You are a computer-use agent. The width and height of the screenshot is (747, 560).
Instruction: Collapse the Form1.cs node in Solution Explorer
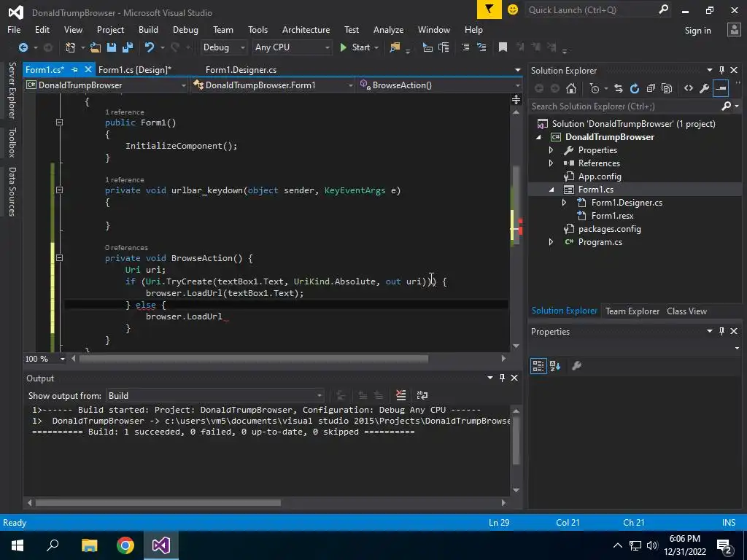(551, 190)
